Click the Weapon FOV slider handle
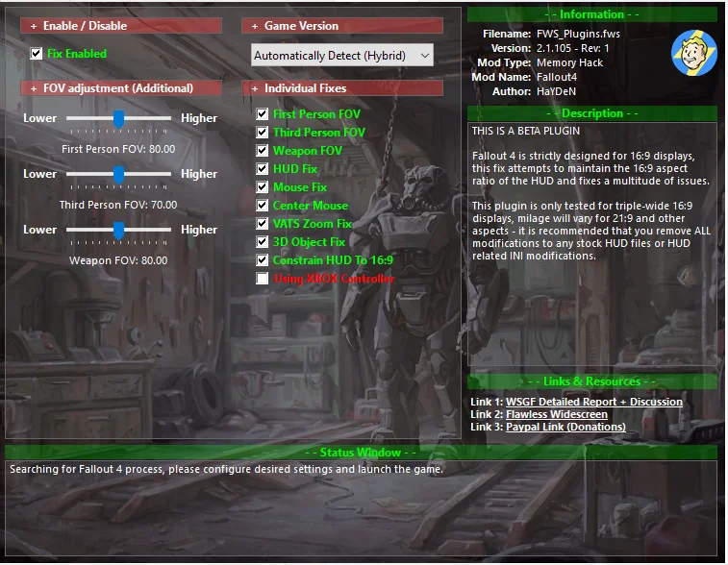The height and width of the screenshot is (565, 728). (119, 231)
